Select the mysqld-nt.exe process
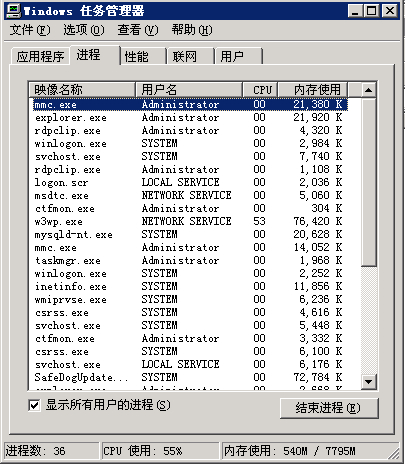Screen dimensions: 405x464 190,235
